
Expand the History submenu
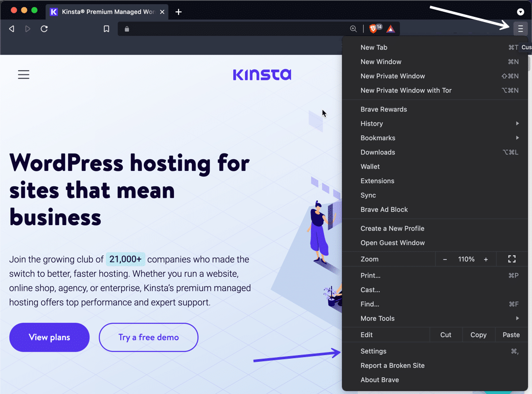click(x=371, y=123)
